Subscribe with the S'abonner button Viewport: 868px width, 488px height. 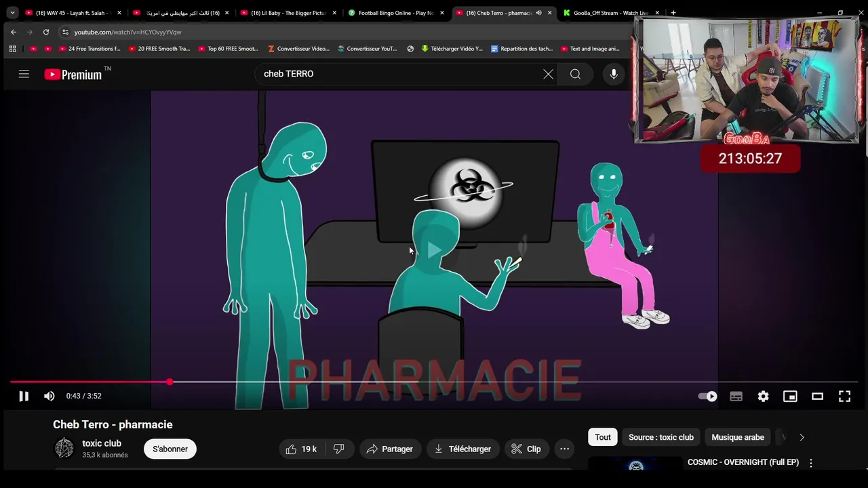pos(170,449)
